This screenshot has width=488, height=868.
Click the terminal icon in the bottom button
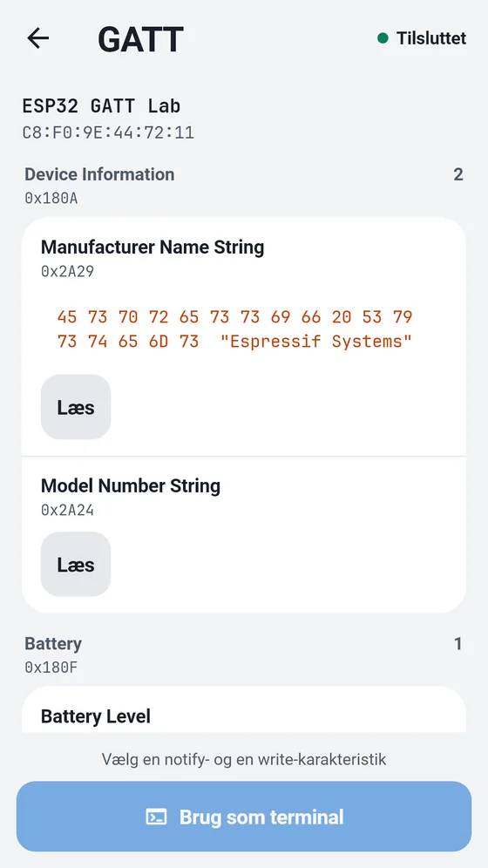pyautogui.click(x=156, y=817)
